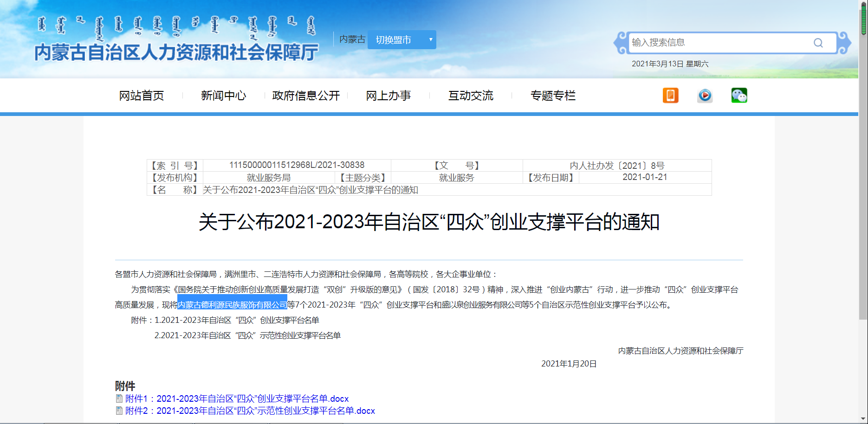
Task: Open the WeChat sharing icon
Action: 739,95
